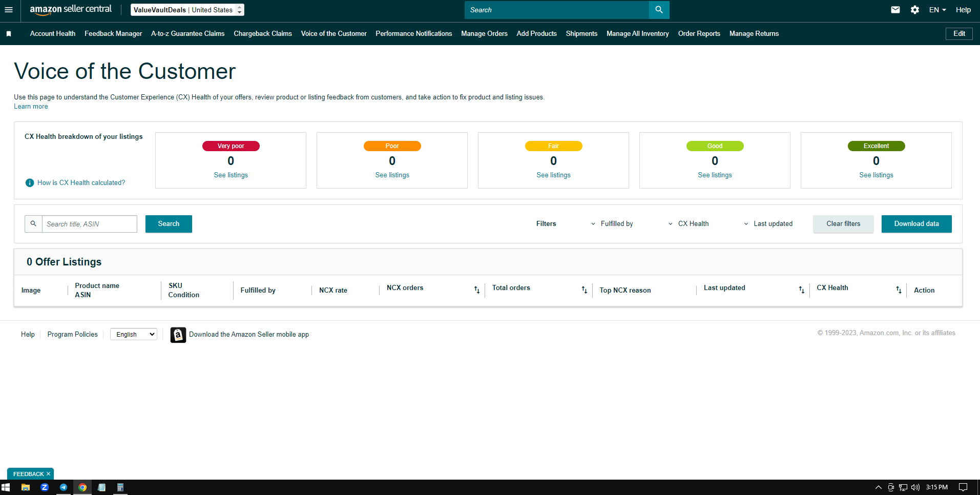See listings under Very poor

(x=231, y=175)
